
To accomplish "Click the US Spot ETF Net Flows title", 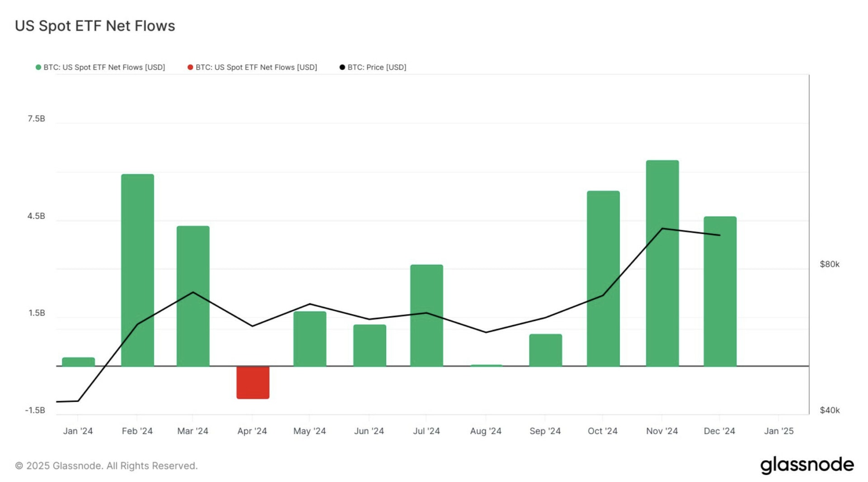I will [95, 26].
